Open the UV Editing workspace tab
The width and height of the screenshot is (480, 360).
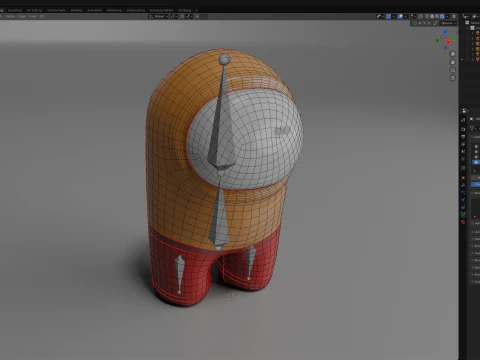pyautogui.click(x=34, y=10)
